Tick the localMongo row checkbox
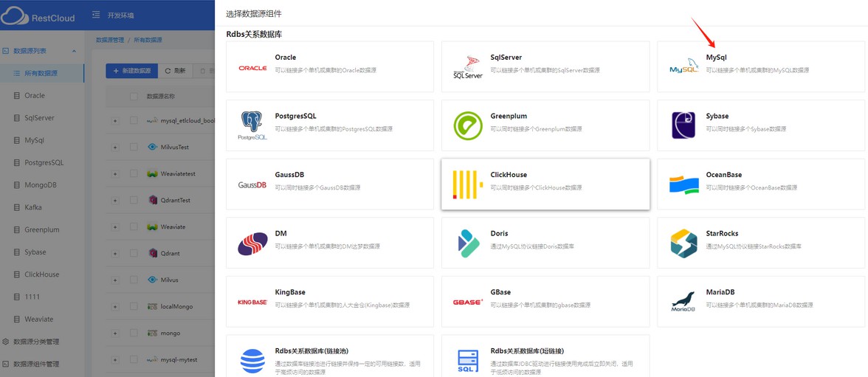Viewport: 868px width, 377px height. tap(134, 306)
